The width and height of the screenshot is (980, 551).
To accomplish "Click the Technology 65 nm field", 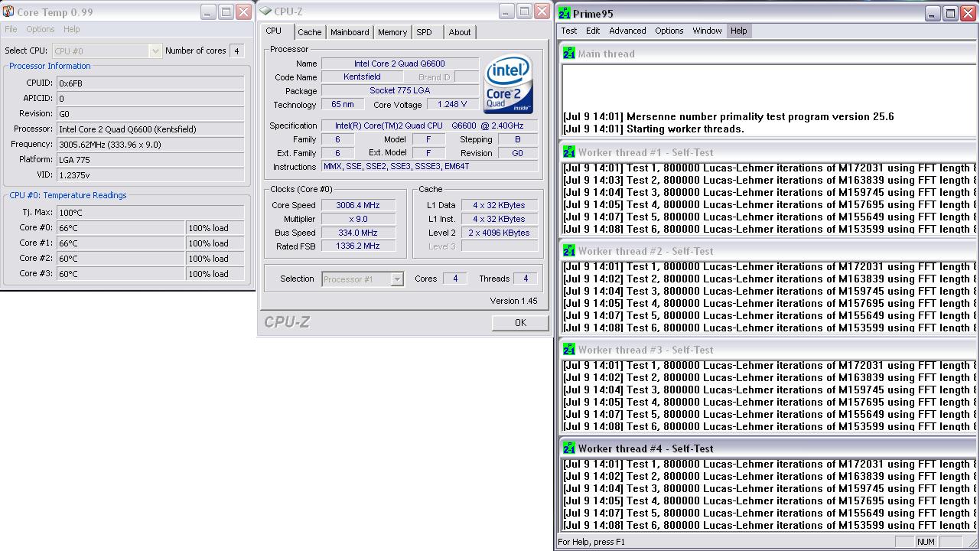I will [343, 104].
